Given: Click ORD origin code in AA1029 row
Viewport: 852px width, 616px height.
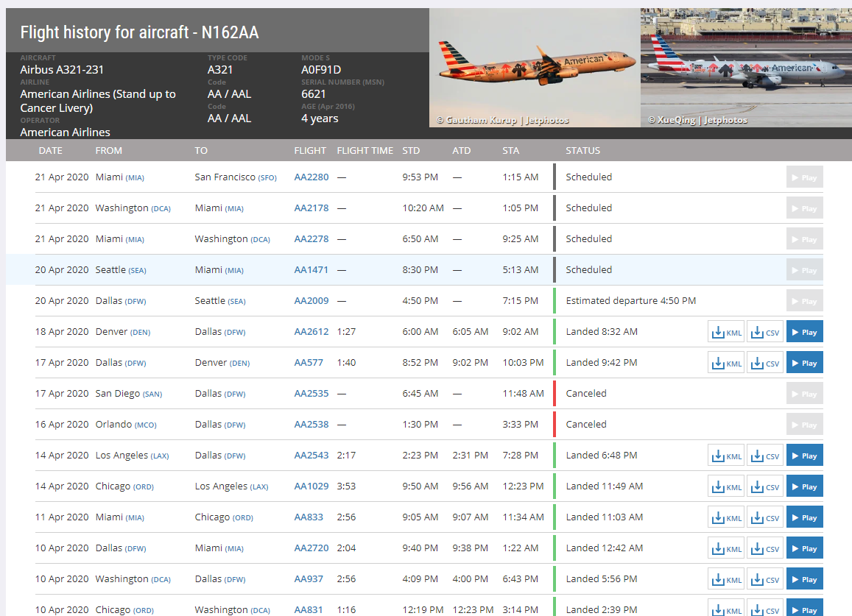Looking at the screenshot, I should coord(144,488).
